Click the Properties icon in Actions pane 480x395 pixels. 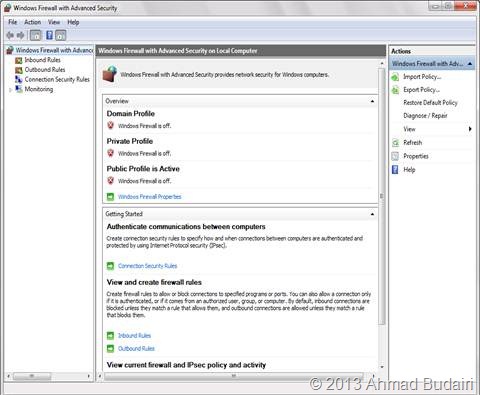(395, 156)
